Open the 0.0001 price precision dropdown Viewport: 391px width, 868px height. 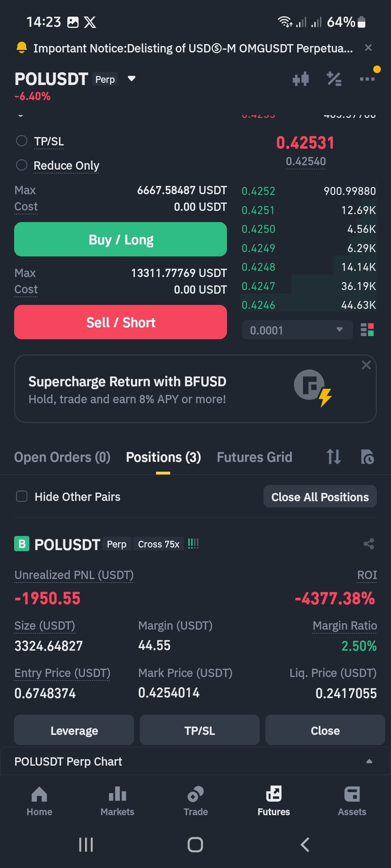pyautogui.click(x=297, y=330)
